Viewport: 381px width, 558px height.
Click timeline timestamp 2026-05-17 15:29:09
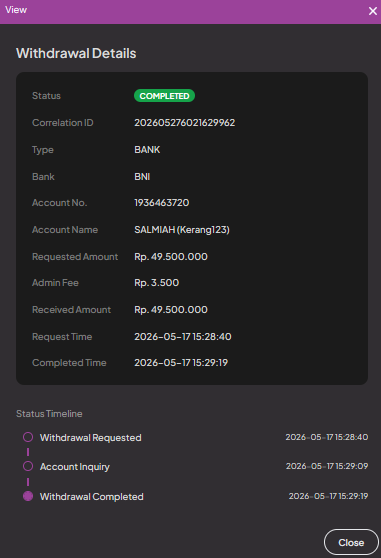click(x=327, y=466)
